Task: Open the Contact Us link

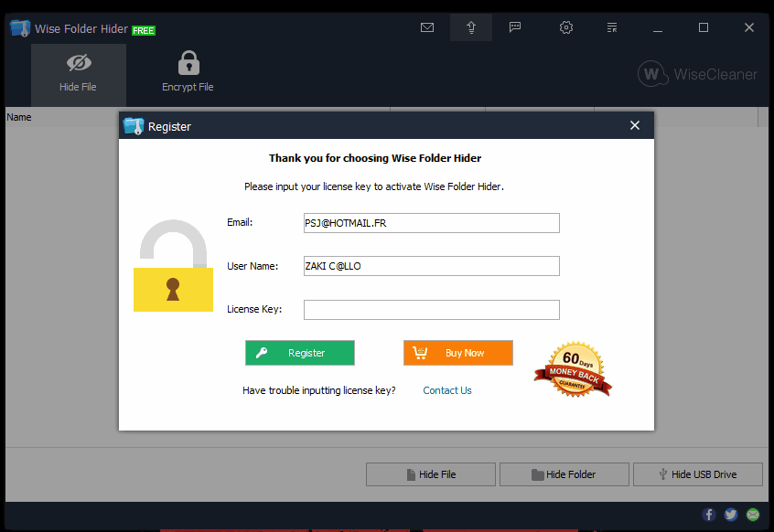Action: click(447, 390)
